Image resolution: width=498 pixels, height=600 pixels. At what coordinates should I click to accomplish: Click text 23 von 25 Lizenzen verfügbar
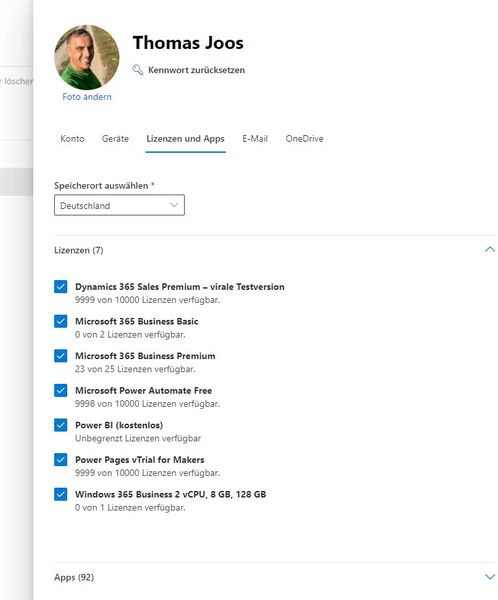135,369
